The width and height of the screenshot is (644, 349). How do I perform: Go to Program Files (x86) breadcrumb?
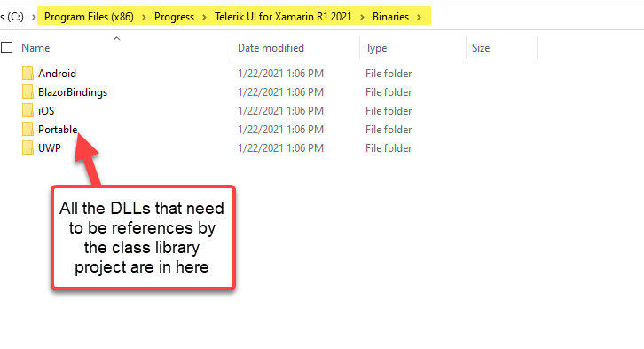(89, 17)
